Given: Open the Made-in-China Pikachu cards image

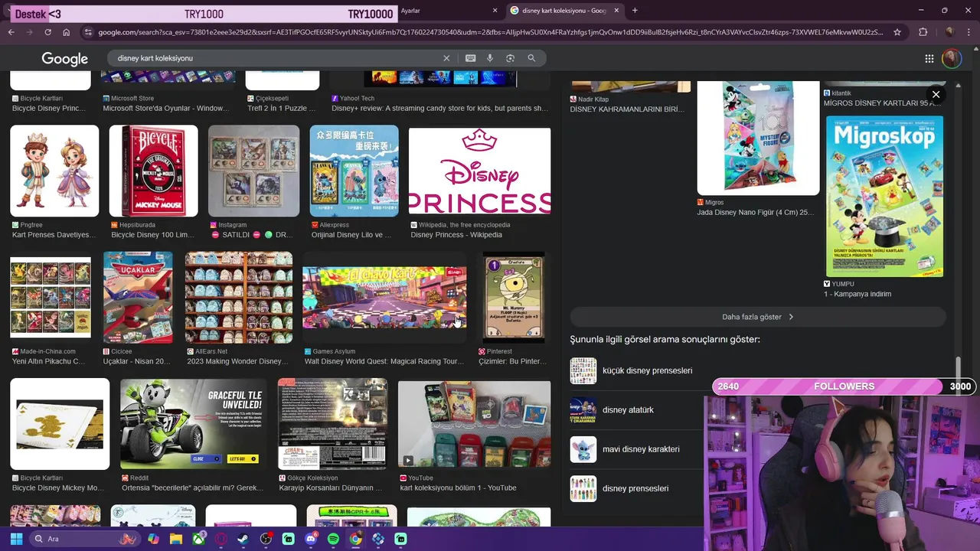Looking at the screenshot, I should [x=51, y=297].
